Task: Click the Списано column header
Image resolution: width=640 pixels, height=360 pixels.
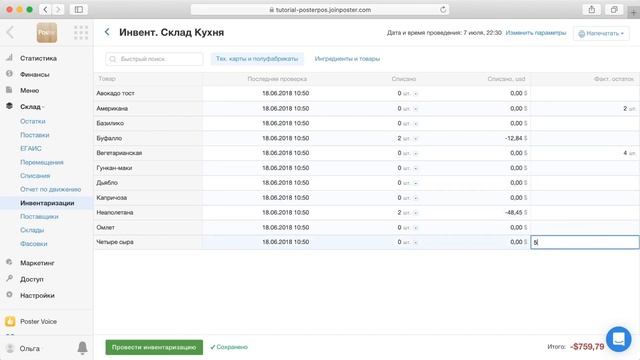Action: click(x=403, y=79)
